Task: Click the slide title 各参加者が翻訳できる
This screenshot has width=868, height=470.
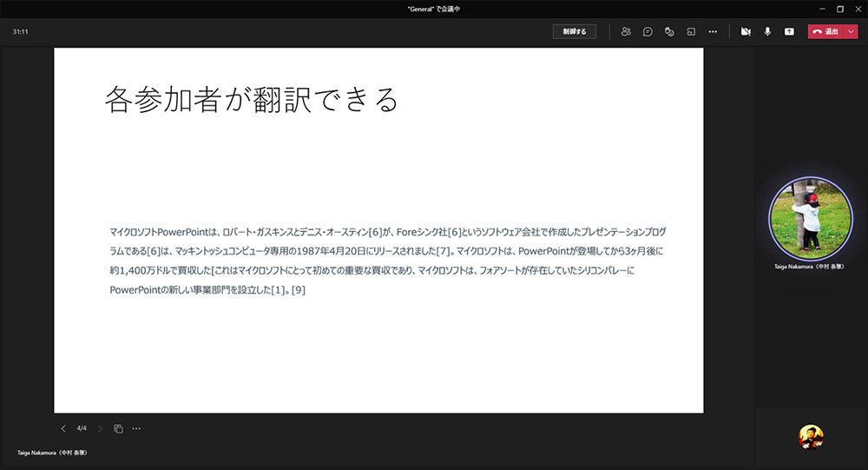Action: (252, 100)
